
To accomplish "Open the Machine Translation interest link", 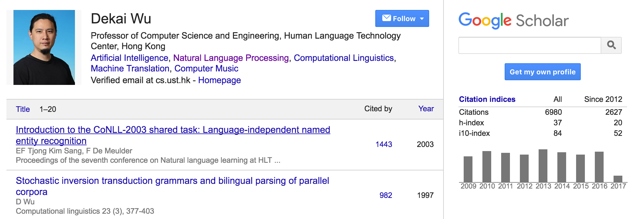I will (130, 69).
